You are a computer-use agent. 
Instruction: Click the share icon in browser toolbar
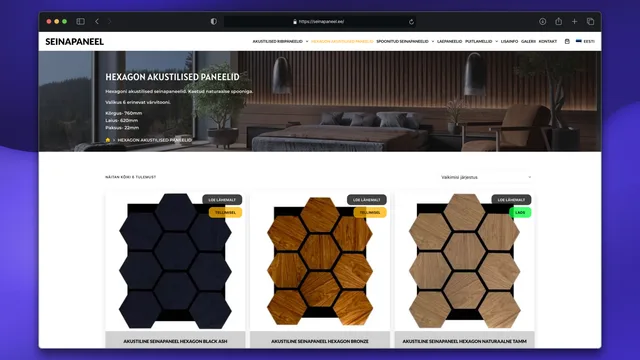(558, 21)
